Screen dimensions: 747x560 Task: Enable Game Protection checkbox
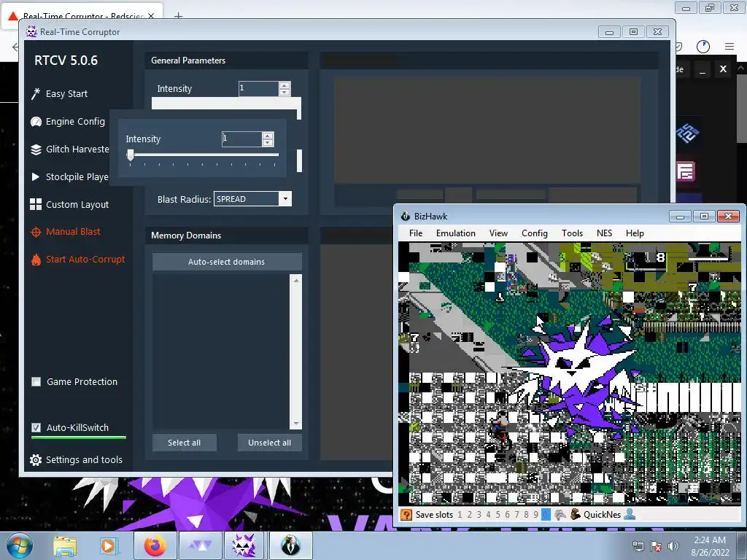pyautogui.click(x=36, y=382)
